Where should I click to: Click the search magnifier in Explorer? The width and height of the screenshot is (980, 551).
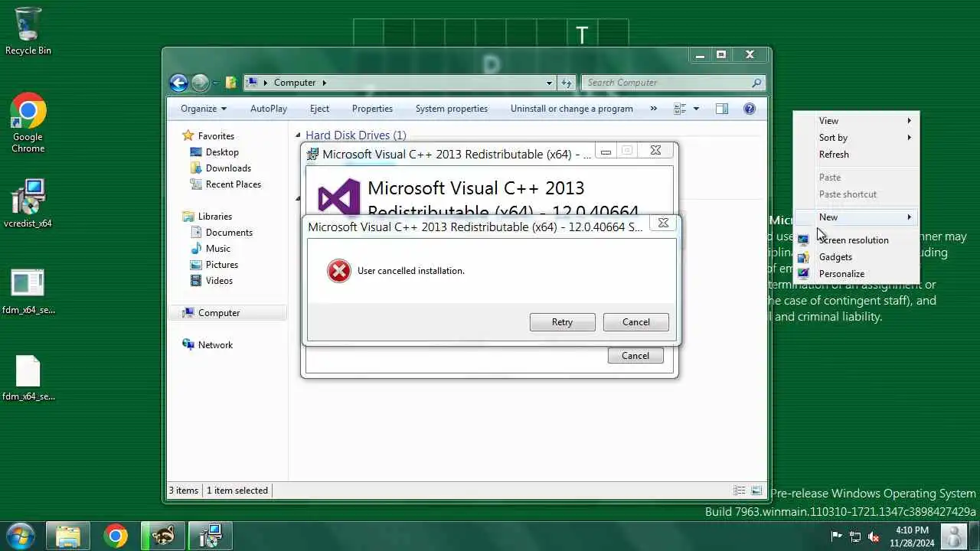pyautogui.click(x=756, y=83)
